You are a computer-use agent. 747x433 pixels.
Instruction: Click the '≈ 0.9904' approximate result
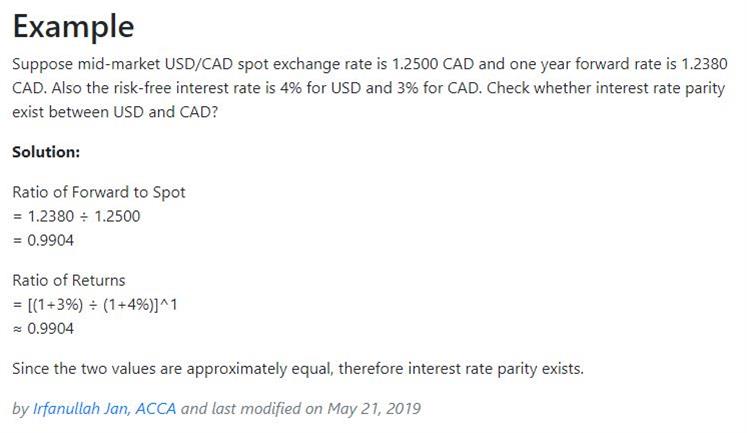click(x=43, y=329)
